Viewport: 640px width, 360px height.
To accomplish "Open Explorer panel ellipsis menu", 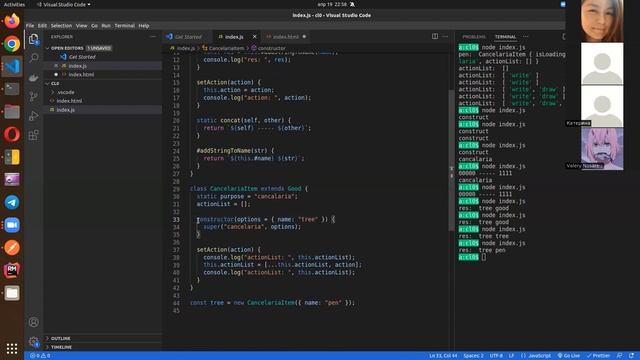I will click(153, 37).
